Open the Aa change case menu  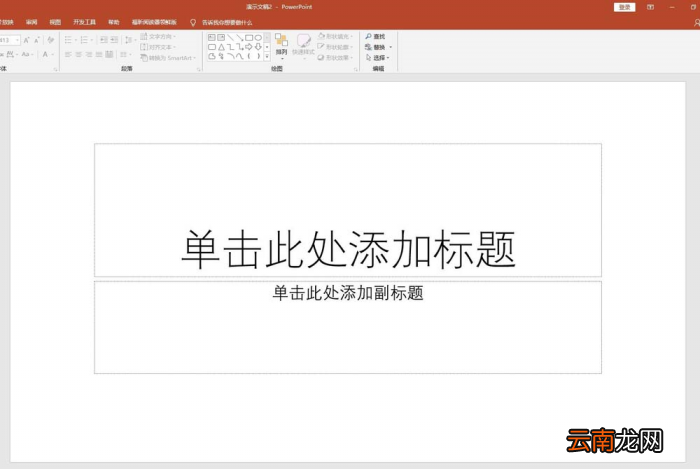click(27, 54)
